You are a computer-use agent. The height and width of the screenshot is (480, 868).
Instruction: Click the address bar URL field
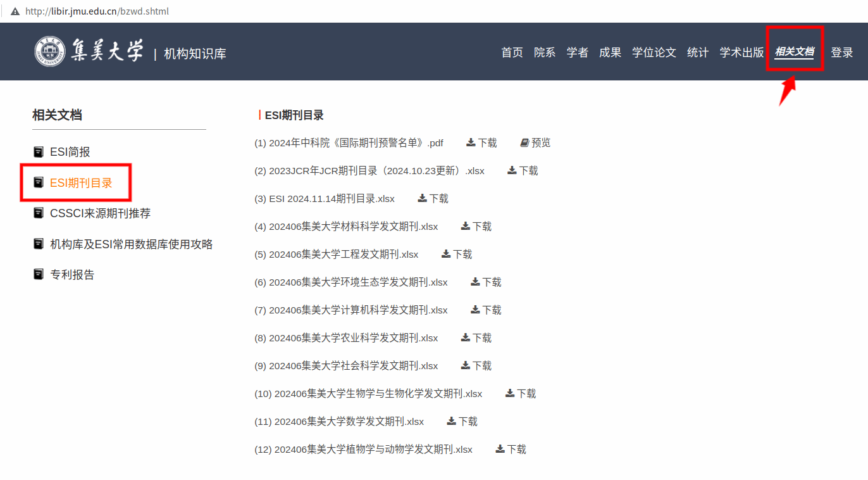tap(97, 11)
